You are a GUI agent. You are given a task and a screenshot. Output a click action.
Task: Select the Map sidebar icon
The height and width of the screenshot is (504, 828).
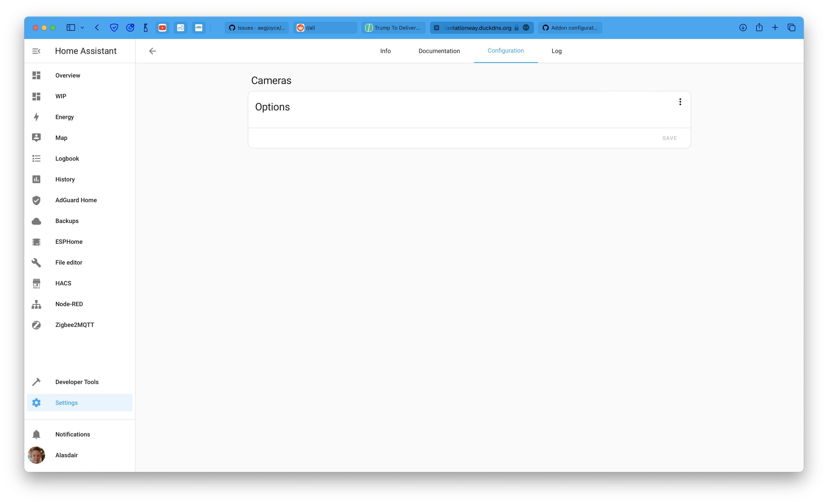[36, 137]
